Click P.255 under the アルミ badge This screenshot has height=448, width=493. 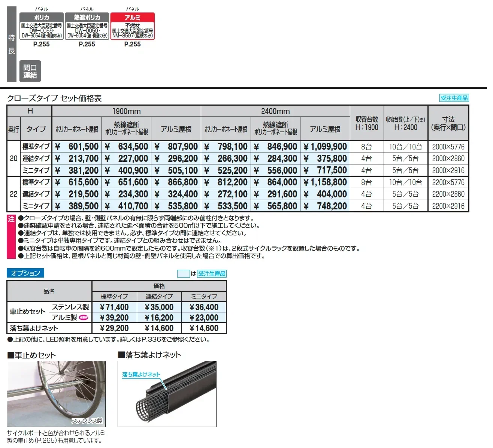133,44
